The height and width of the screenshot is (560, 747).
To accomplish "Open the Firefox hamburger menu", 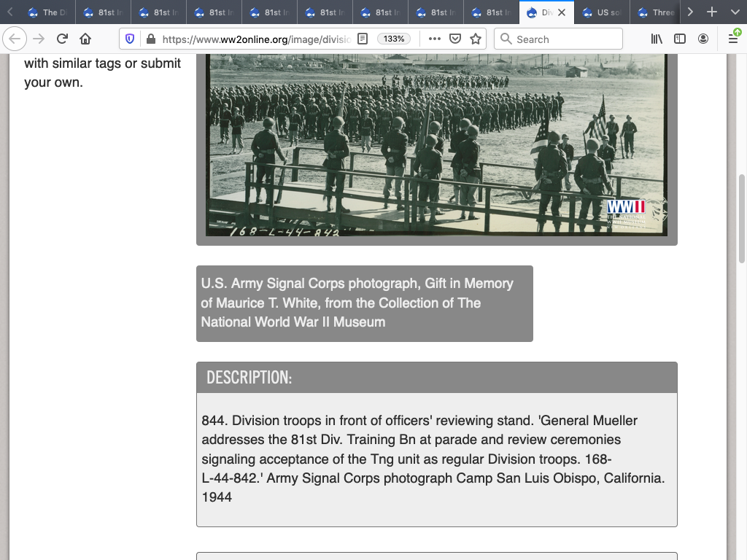I will coord(733,39).
